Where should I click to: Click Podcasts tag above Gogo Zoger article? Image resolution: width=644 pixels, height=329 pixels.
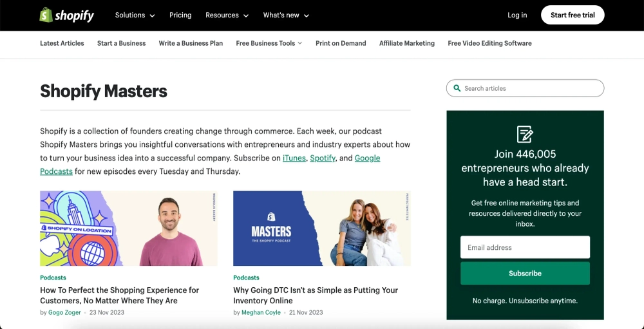[x=53, y=277]
